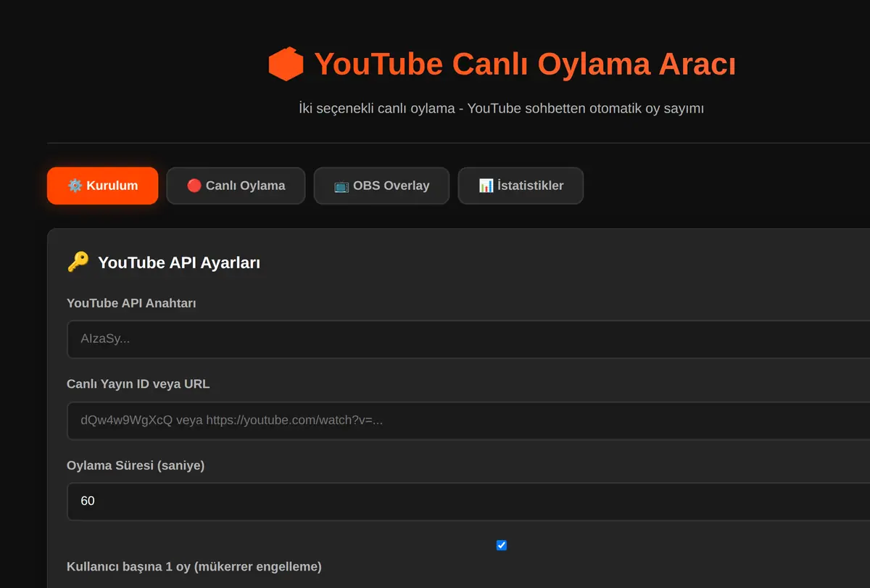Open the Kurulum tab
The width and height of the screenshot is (870, 588).
[102, 186]
